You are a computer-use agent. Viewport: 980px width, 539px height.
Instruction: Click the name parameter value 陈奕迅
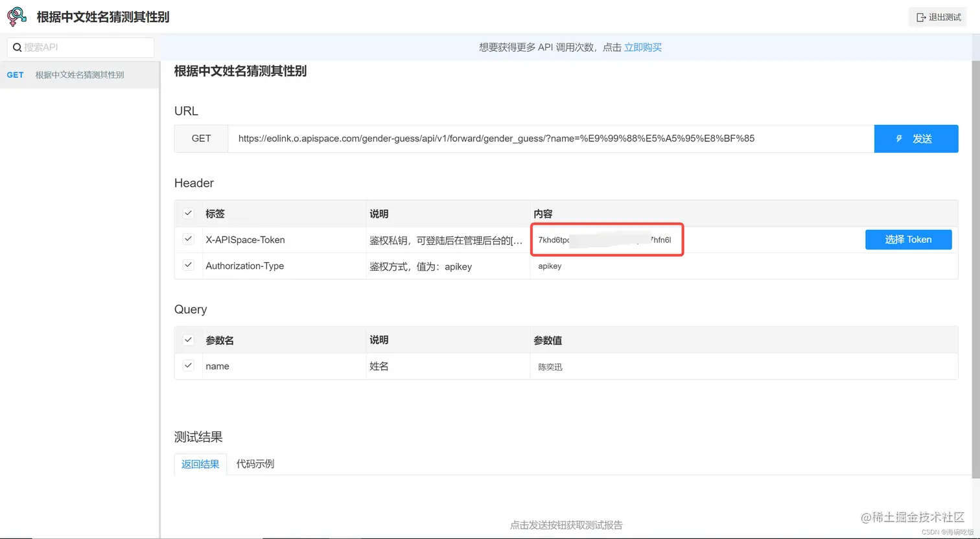[x=550, y=367]
